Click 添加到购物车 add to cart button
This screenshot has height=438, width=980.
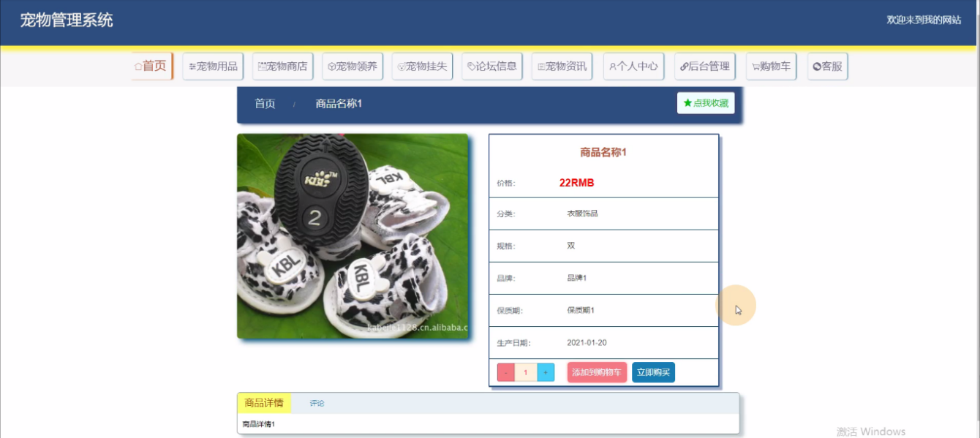597,372
